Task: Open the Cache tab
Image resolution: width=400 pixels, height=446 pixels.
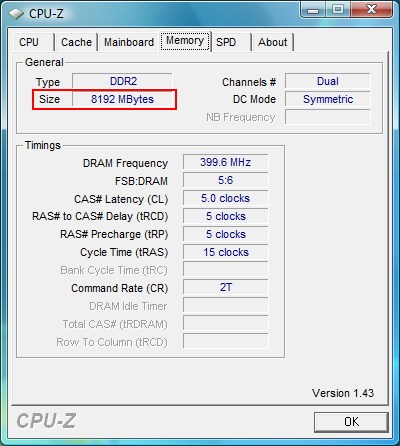Action: tap(76, 42)
